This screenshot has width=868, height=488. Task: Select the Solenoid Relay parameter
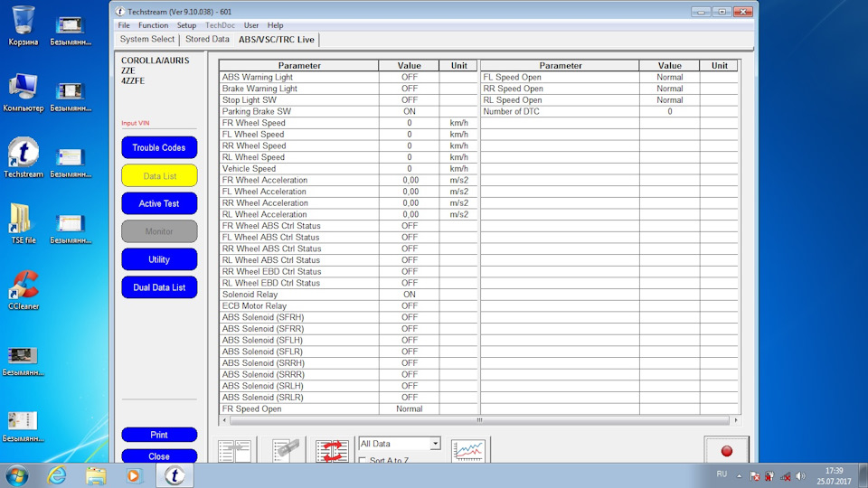(x=250, y=295)
